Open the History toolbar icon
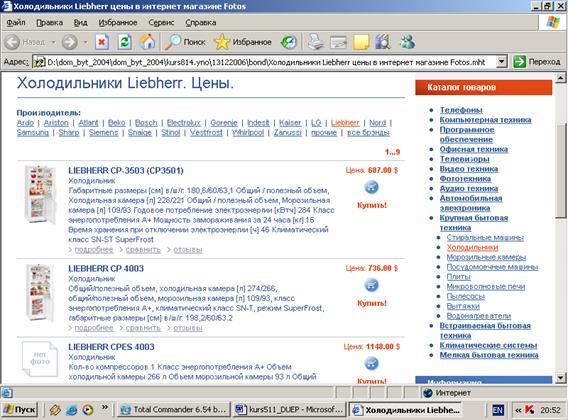 click(x=289, y=42)
